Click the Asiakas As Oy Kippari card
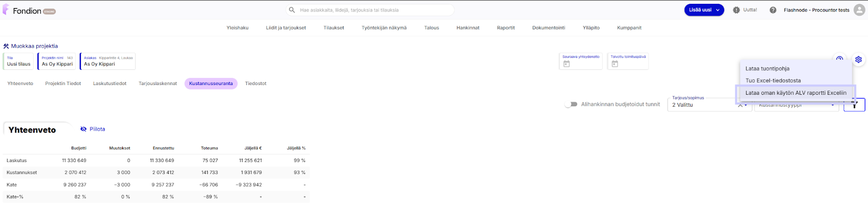Screen dimensions: 868x207 (107, 61)
